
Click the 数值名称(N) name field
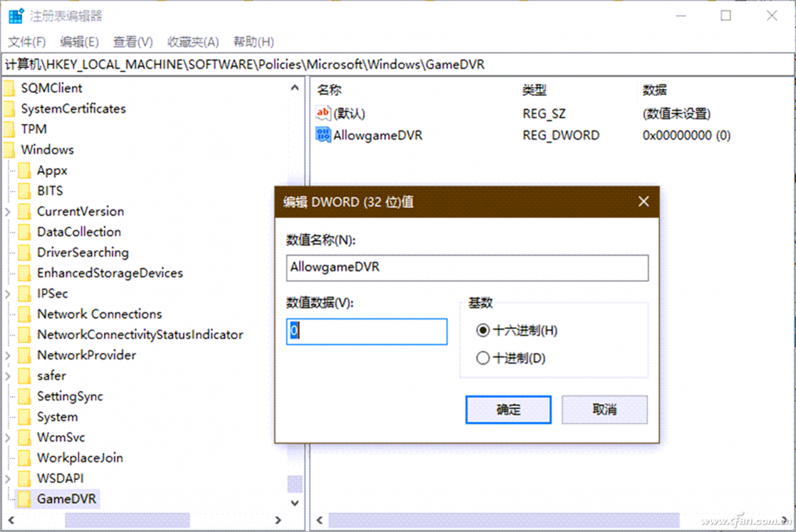(x=467, y=267)
